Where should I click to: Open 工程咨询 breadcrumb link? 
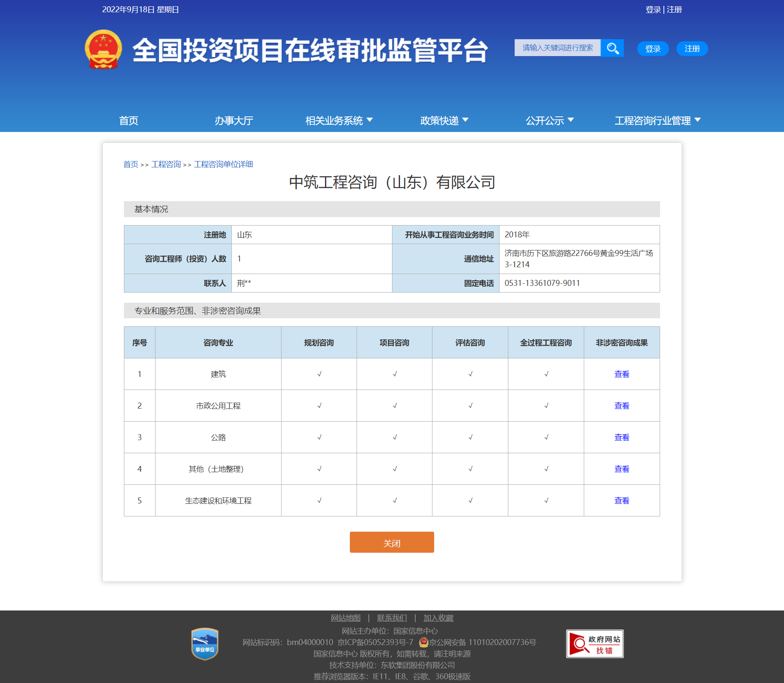[x=166, y=164]
